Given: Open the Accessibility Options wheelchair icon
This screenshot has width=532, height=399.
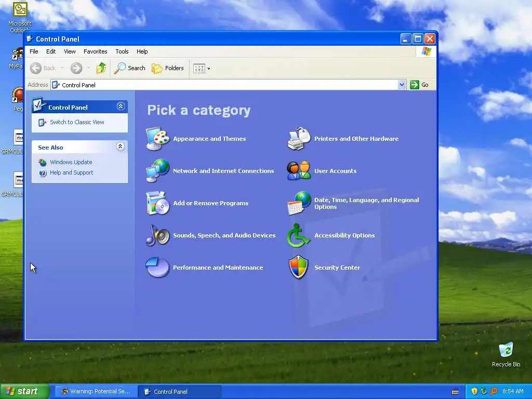Looking at the screenshot, I should coord(299,235).
